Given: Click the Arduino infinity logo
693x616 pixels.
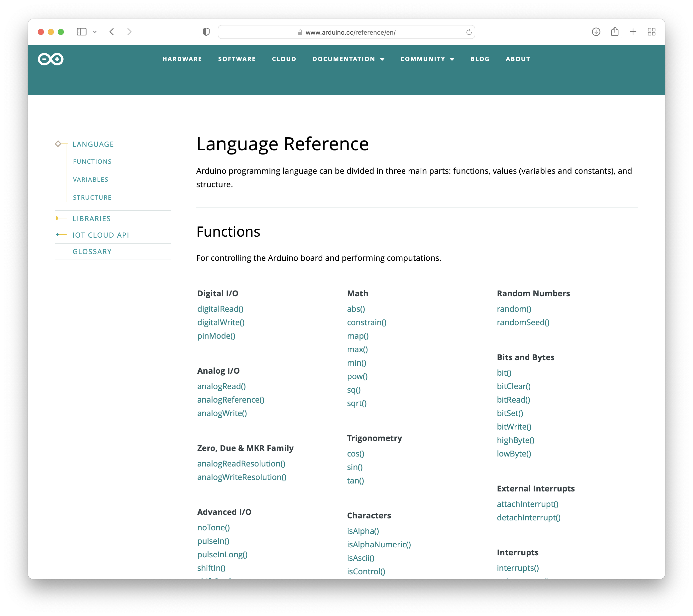Looking at the screenshot, I should 51,59.
